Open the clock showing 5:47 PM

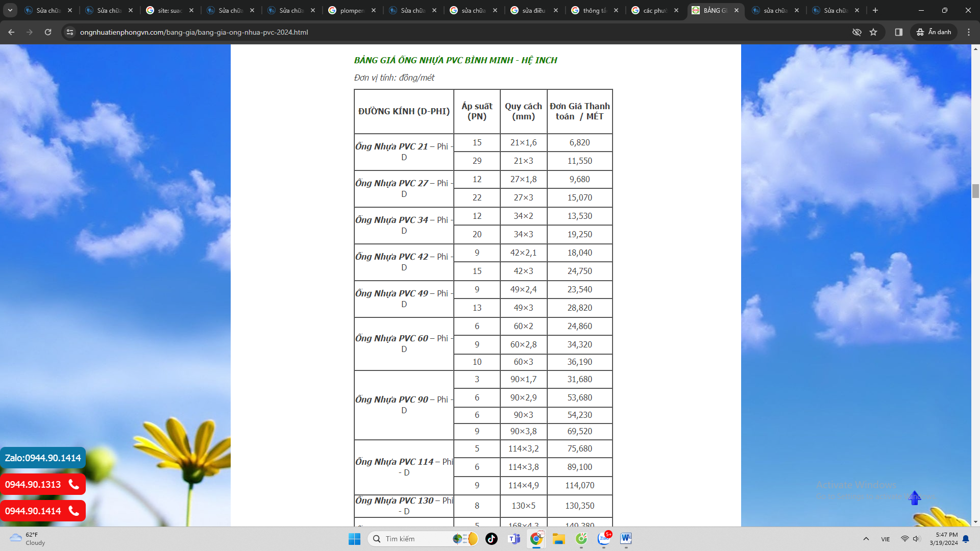tap(944, 539)
